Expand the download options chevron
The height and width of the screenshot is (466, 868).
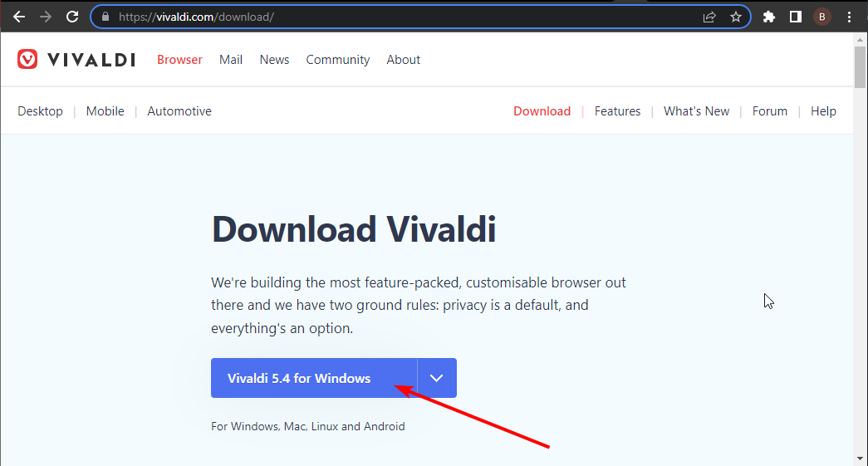pos(437,378)
